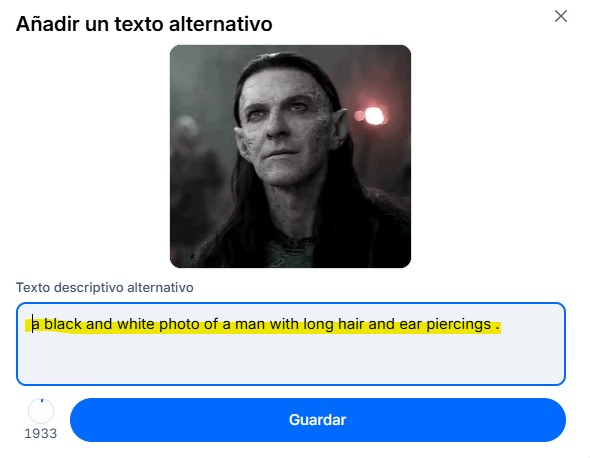Click the man's face in preview image
The image size is (590, 458).
click(285, 128)
